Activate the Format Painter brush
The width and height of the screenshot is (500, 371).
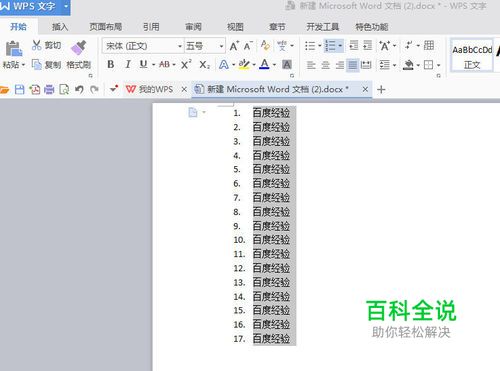[79, 47]
